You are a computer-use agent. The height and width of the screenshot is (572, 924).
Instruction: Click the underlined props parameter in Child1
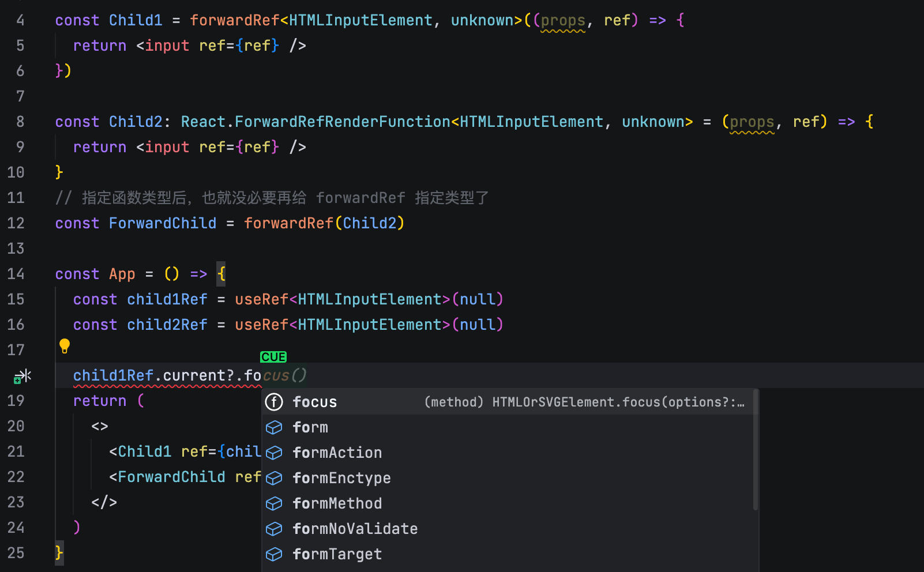562,21
